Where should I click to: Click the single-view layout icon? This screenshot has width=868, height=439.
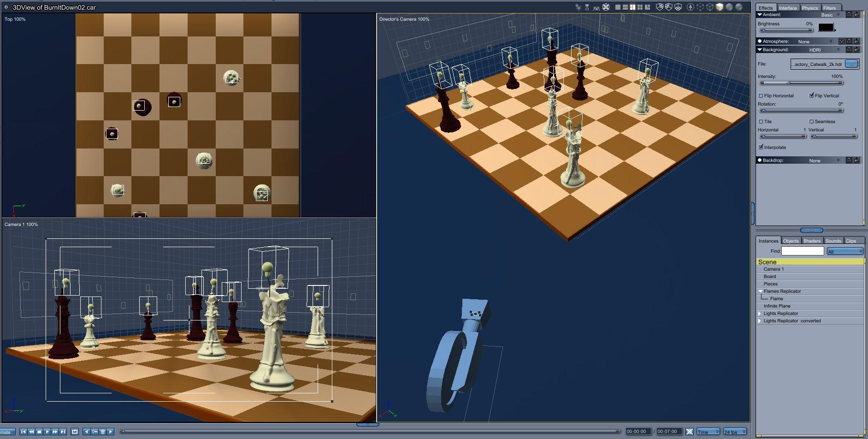click(618, 7)
